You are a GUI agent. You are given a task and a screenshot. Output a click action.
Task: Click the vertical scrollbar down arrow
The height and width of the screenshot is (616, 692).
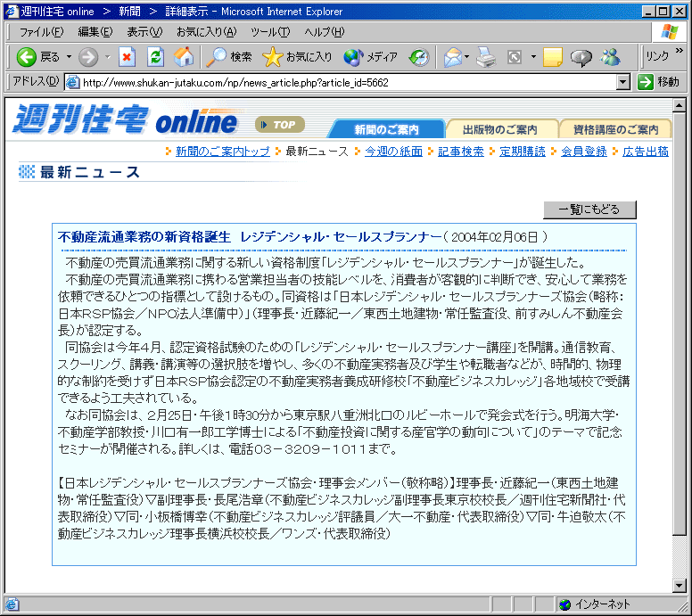pos(680,586)
